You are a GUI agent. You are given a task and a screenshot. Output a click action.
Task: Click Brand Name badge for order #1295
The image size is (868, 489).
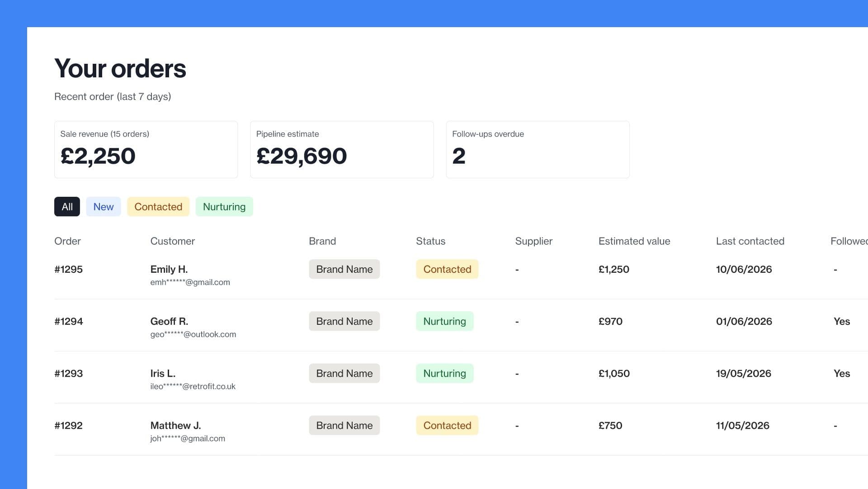pos(344,269)
